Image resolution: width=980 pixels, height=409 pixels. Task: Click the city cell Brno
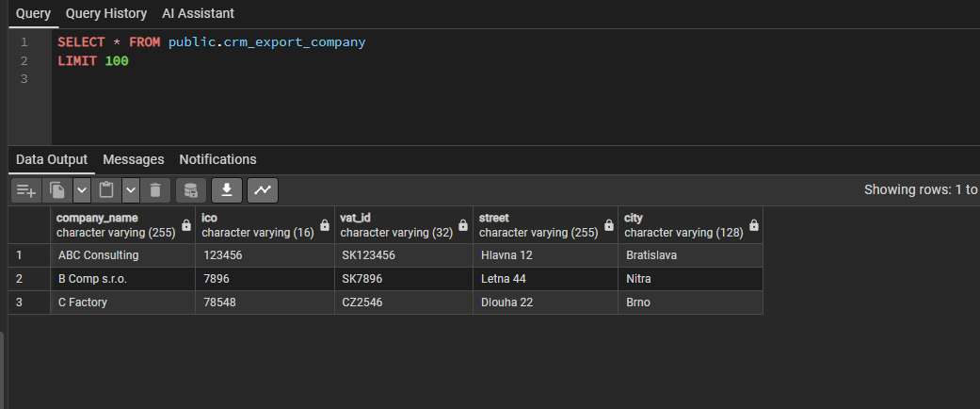click(x=691, y=303)
